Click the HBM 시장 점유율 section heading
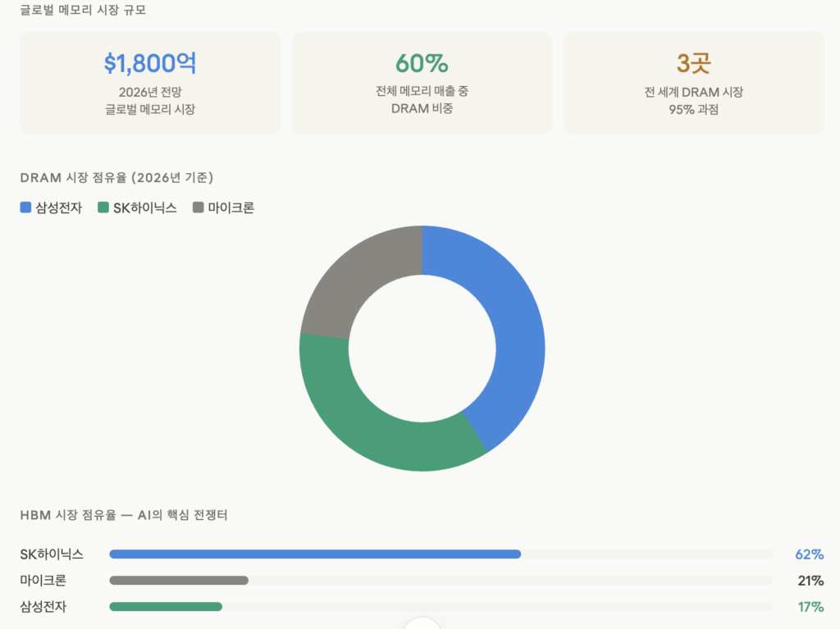840x629 pixels. tap(124, 515)
